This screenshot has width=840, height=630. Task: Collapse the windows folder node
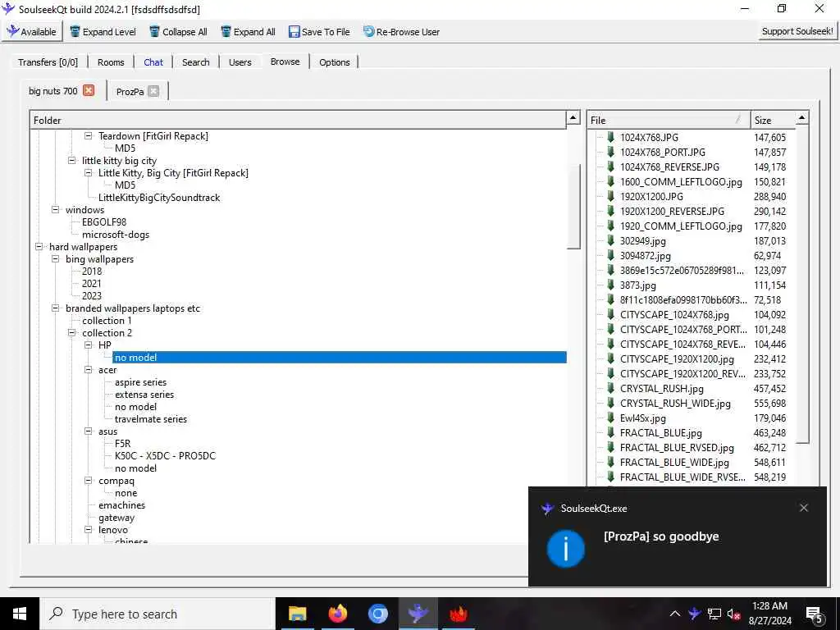click(55, 210)
